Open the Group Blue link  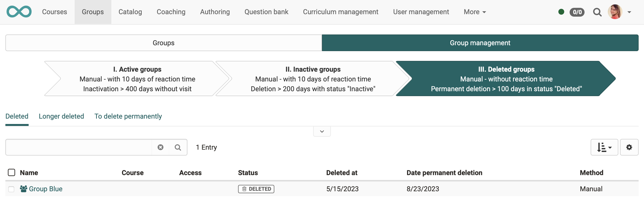pos(46,189)
